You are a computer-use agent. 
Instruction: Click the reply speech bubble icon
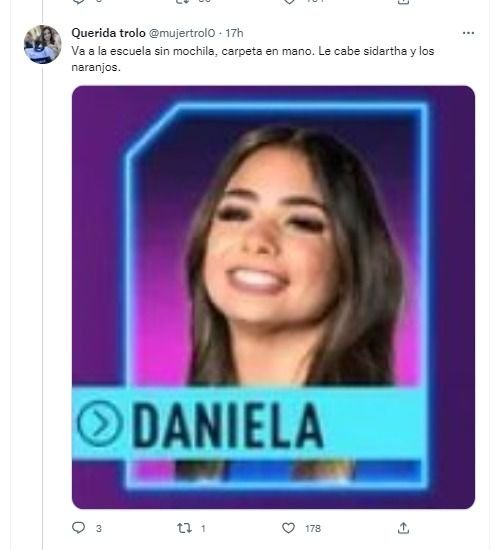pos(79,528)
